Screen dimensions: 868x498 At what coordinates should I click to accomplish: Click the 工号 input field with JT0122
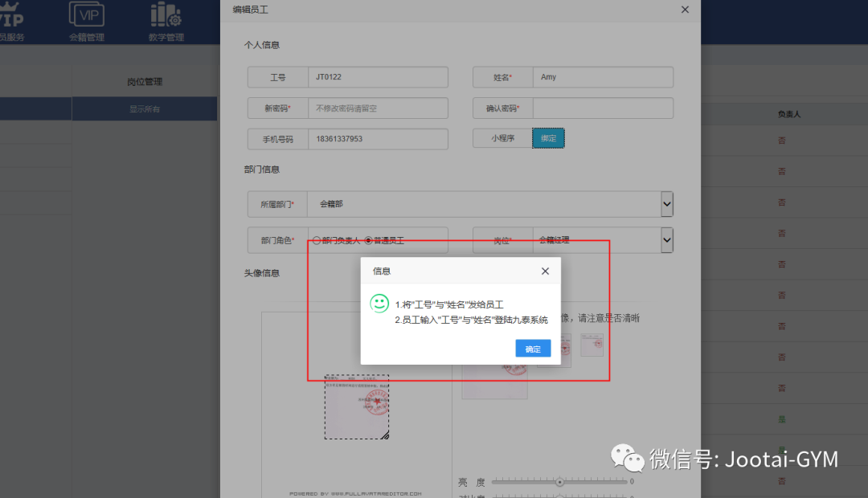(x=378, y=77)
